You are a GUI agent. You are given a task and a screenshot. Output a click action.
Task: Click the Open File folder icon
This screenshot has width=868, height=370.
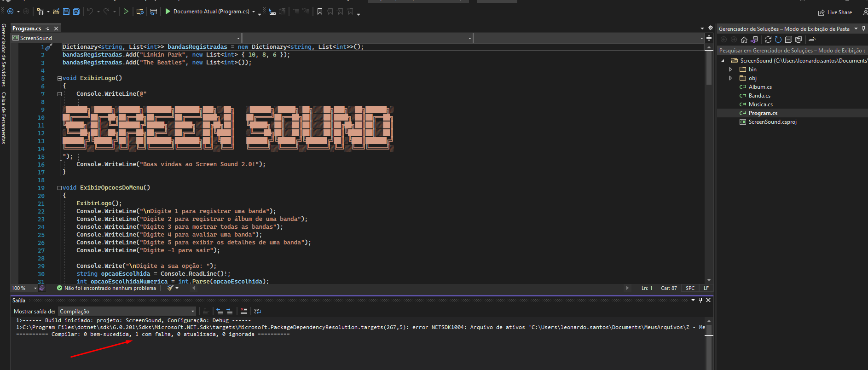(56, 12)
